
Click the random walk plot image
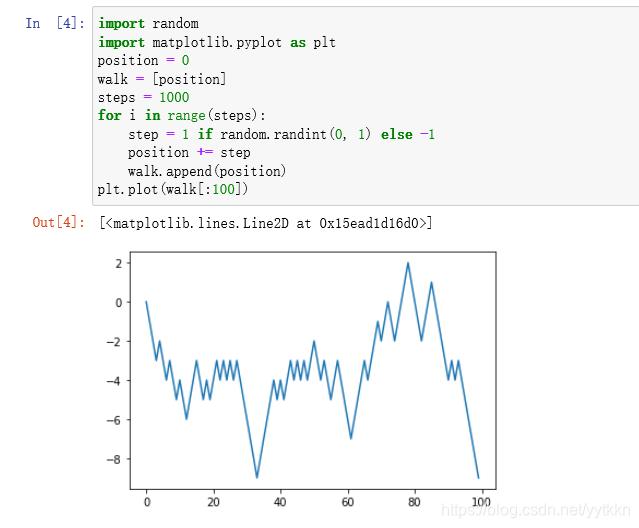301,379
